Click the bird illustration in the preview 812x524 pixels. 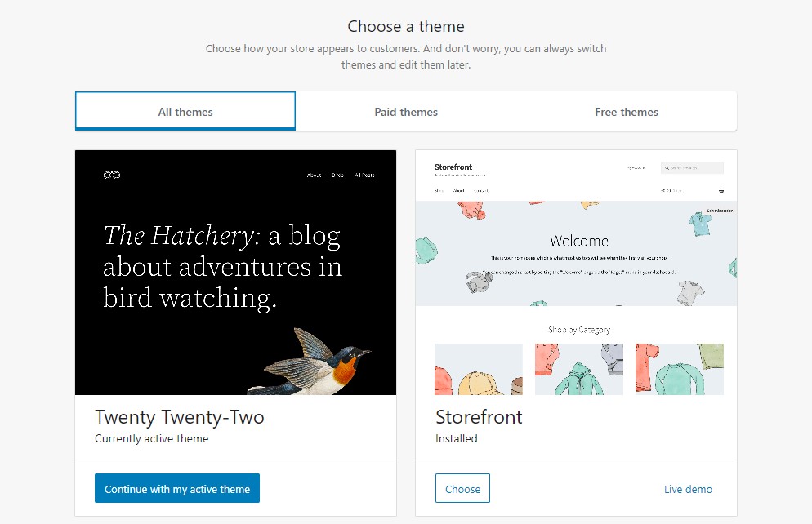tap(309, 362)
